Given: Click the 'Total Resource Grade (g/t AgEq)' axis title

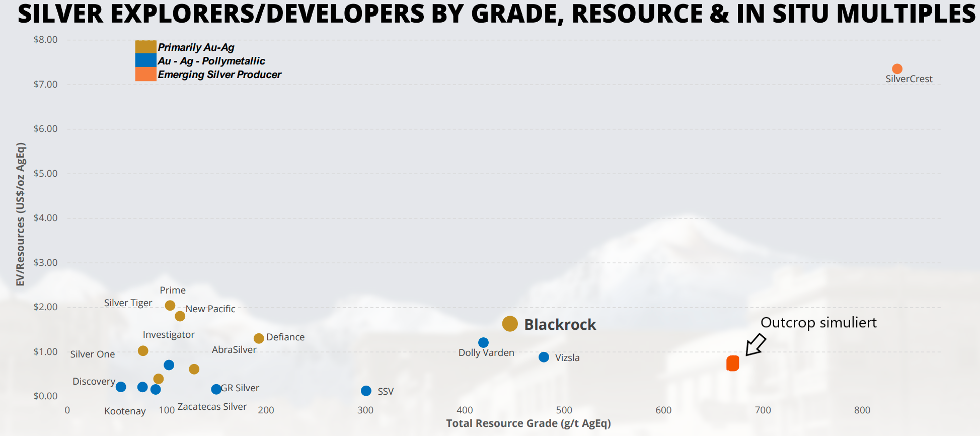Looking at the screenshot, I should [529, 423].
